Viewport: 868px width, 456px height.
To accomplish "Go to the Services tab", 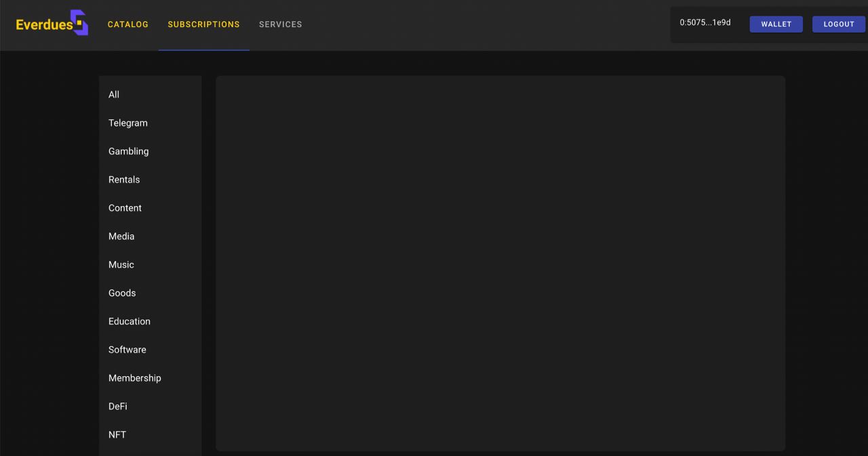I will point(280,24).
